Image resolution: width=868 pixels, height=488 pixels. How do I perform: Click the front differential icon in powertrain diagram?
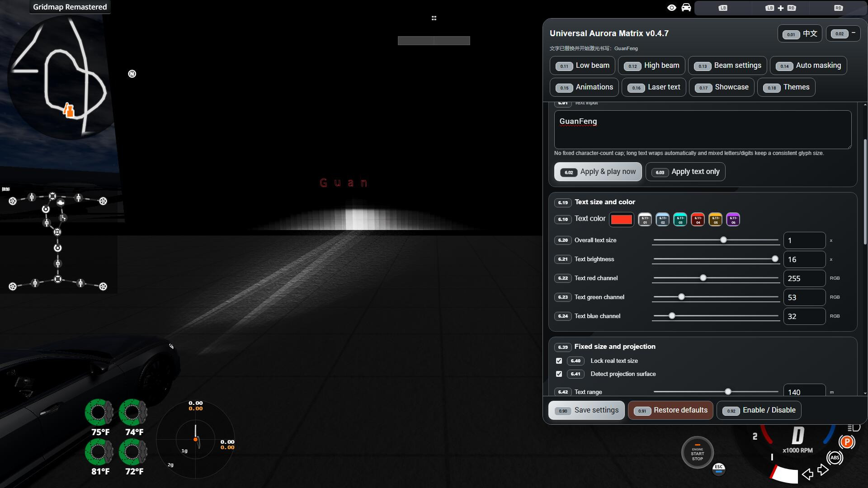pyautogui.click(x=52, y=196)
